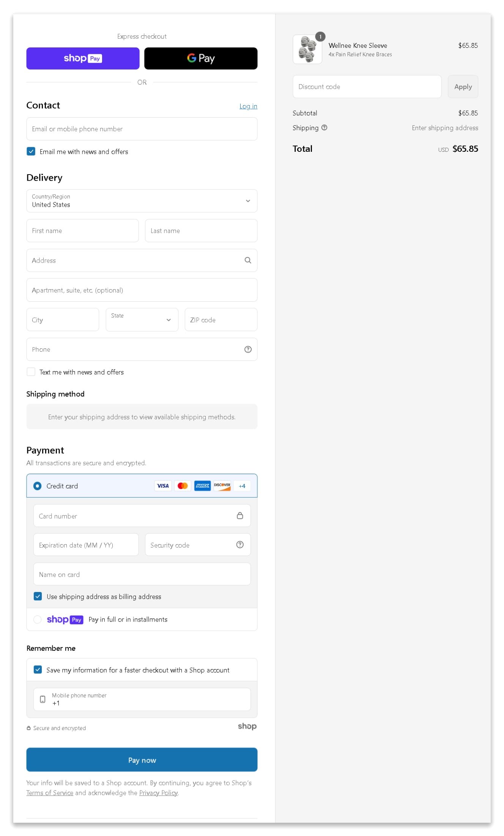Click the phone field help icon
Image resolution: width=504 pixels, height=836 pixels.
click(x=247, y=350)
